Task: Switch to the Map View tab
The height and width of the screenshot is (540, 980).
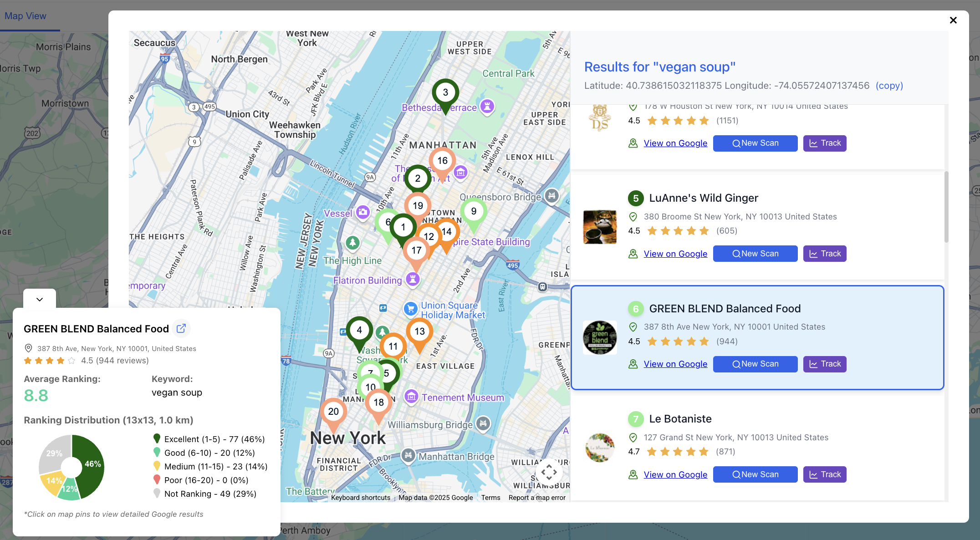Action: tap(26, 16)
